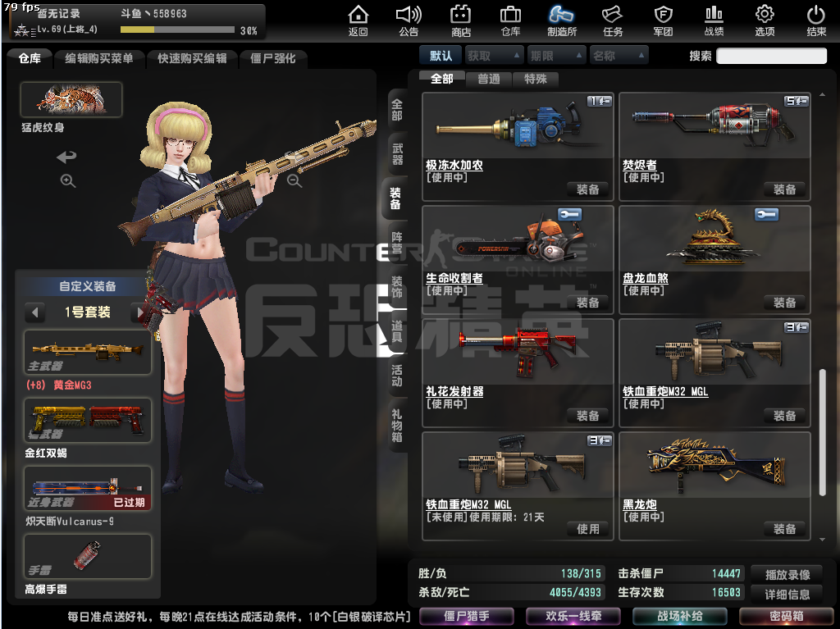Click the 焚烬者 weapon image
Image resolution: width=840 pixels, height=629 pixels.
(714, 125)
